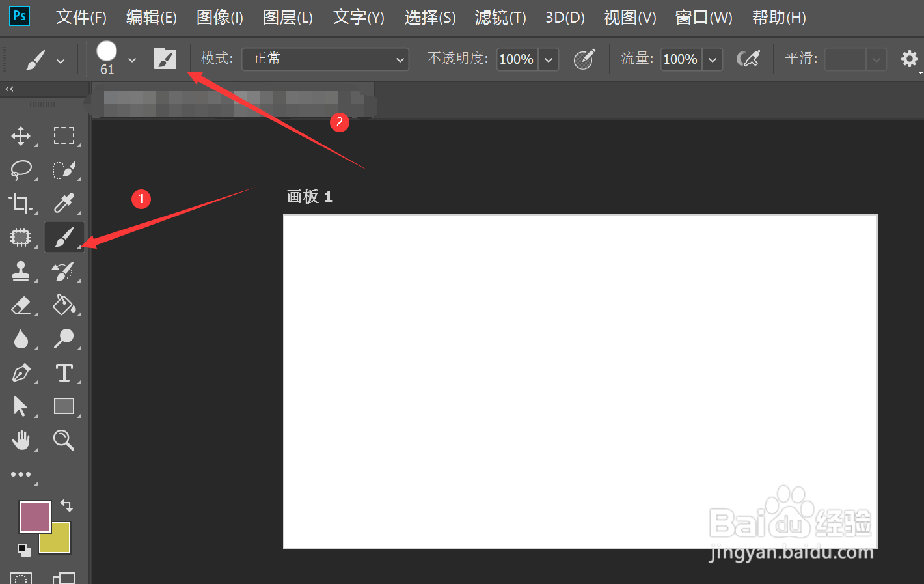Open the brush preset picker dropdown
The image size is (924, 584).
[x=132, y=59]
